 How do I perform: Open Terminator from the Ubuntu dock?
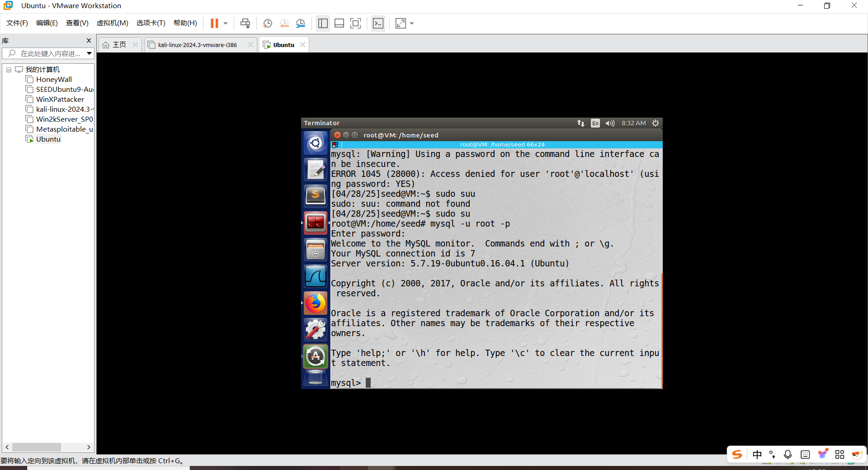(315, 223)
